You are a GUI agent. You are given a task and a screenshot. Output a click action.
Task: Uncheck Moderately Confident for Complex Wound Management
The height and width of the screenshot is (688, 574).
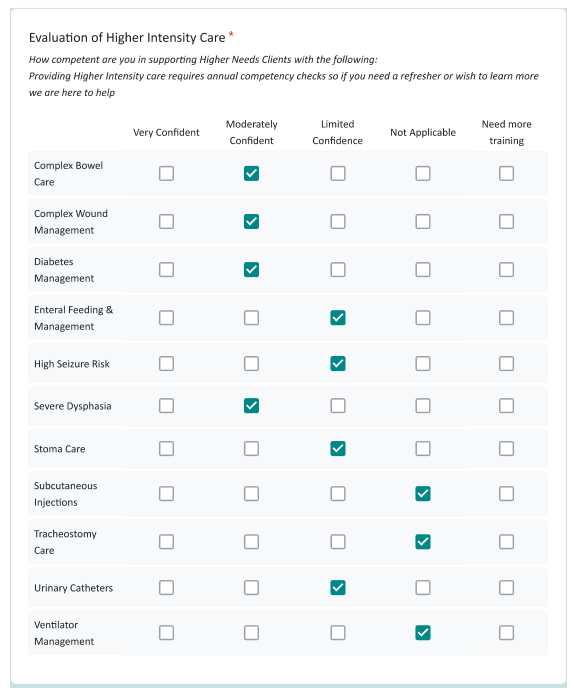click(251, 222)
